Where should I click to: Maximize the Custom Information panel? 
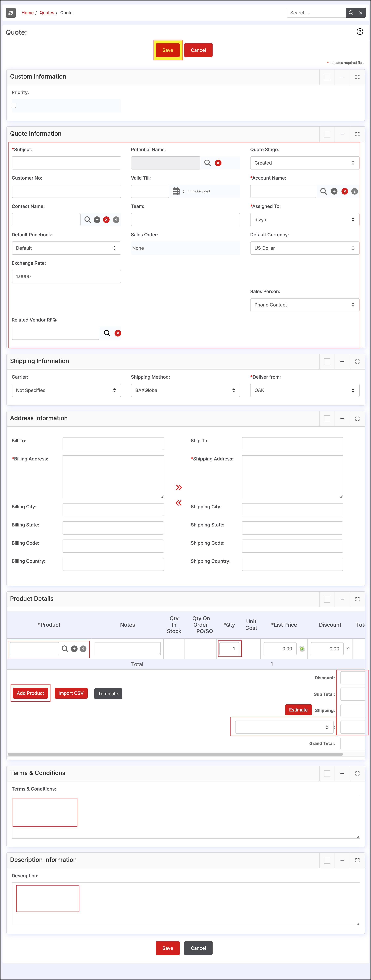[x=357, y=77]
